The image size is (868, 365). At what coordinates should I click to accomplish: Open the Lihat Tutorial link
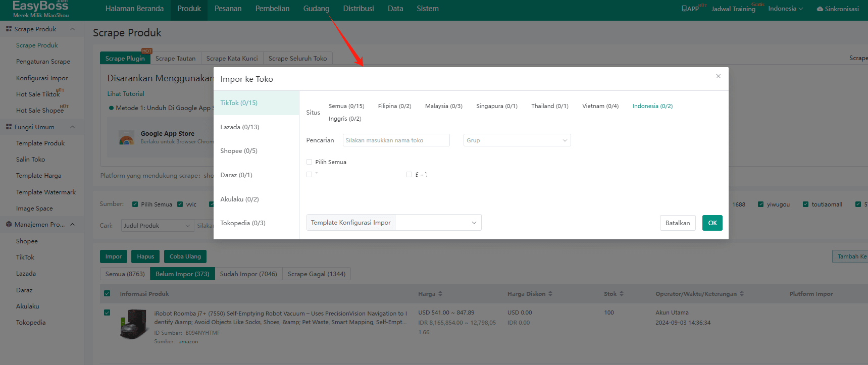126,94
